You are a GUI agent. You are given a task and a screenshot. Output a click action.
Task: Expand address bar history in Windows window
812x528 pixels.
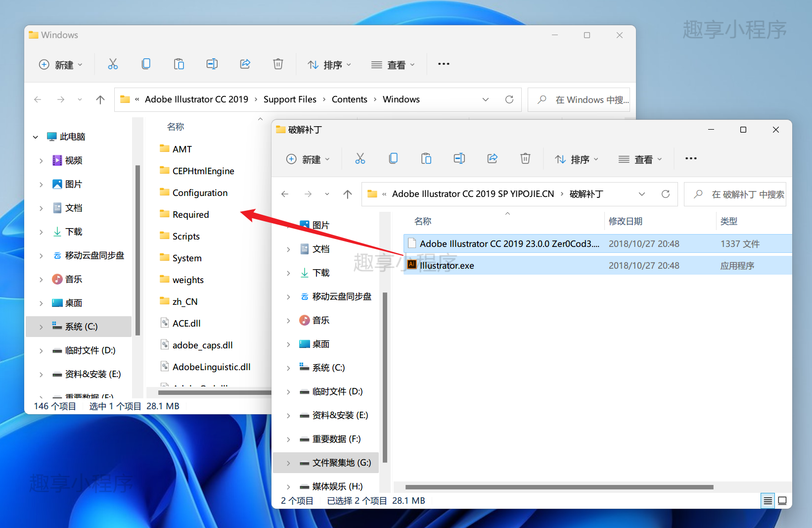point(486,99)
